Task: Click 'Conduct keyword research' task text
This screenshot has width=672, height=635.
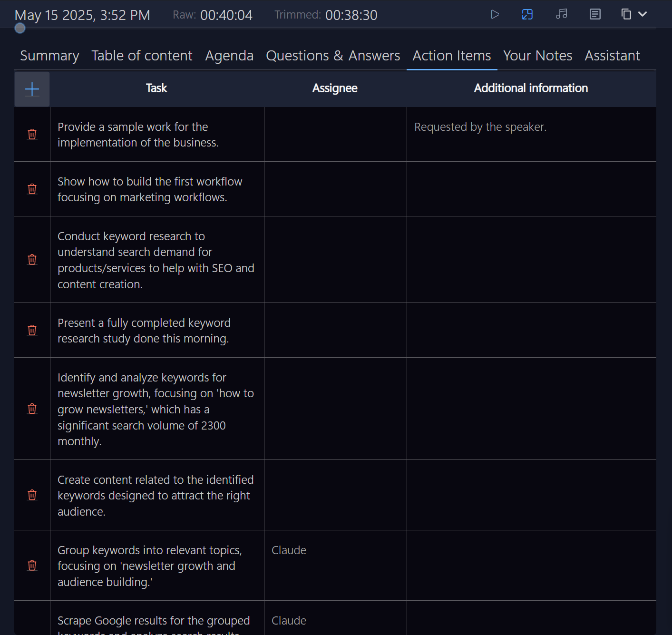Action: [156, 260]
